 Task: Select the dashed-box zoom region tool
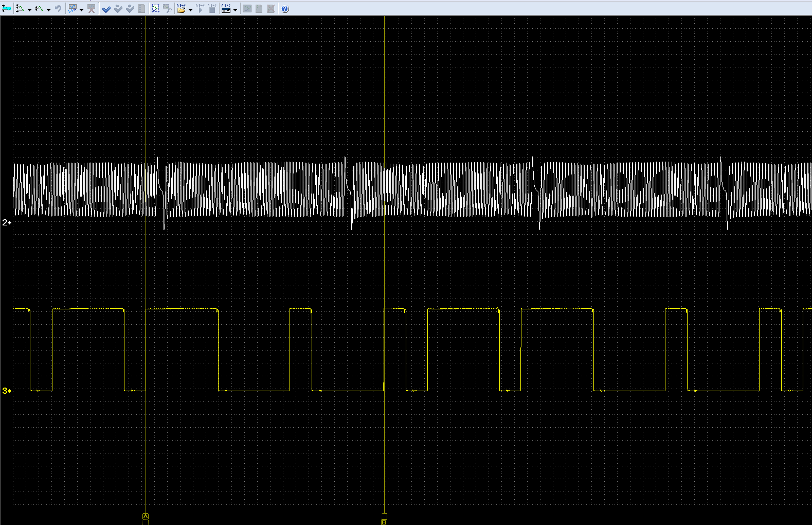pos(155,9)
